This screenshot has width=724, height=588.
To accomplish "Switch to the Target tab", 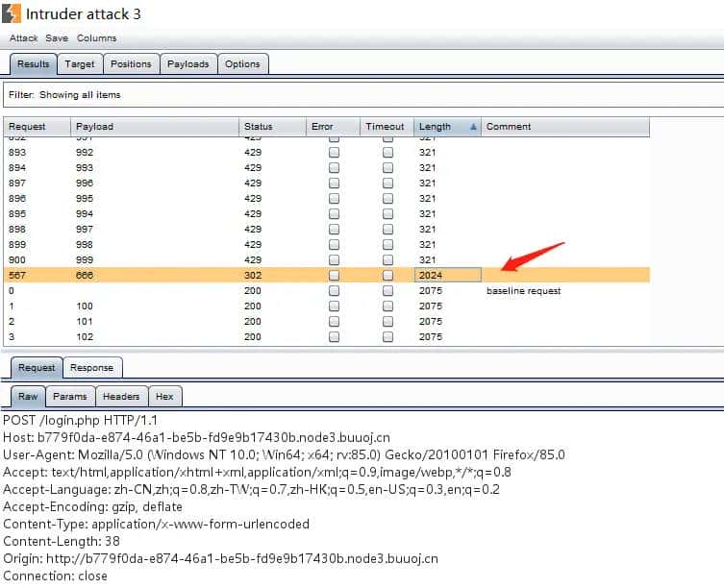I will pos(80,64).
